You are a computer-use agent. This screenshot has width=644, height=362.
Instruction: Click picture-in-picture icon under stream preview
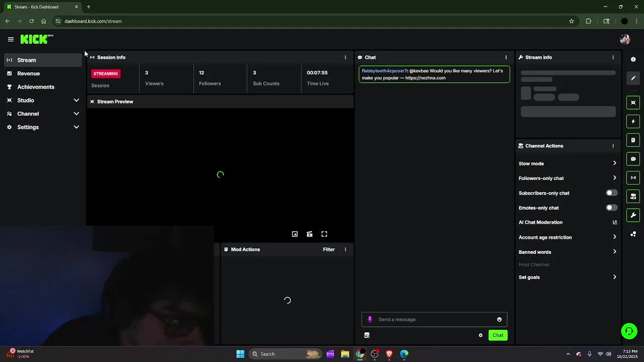(x=295, y=234)
